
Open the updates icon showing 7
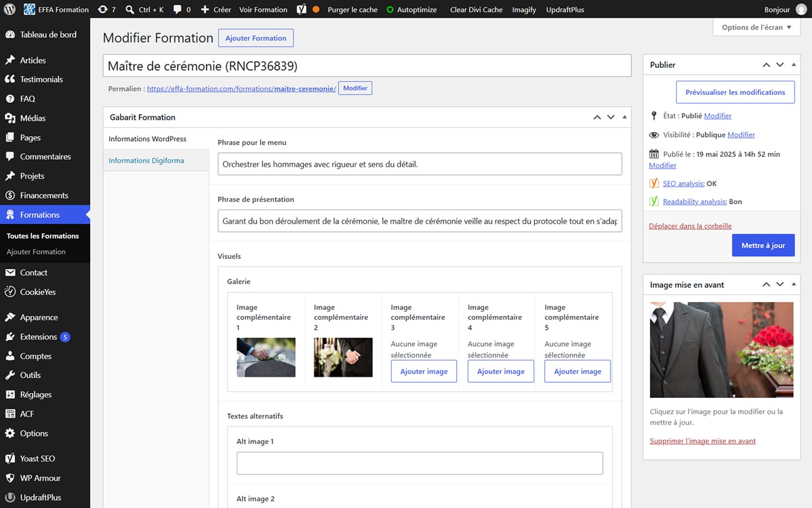coord(103,10)
